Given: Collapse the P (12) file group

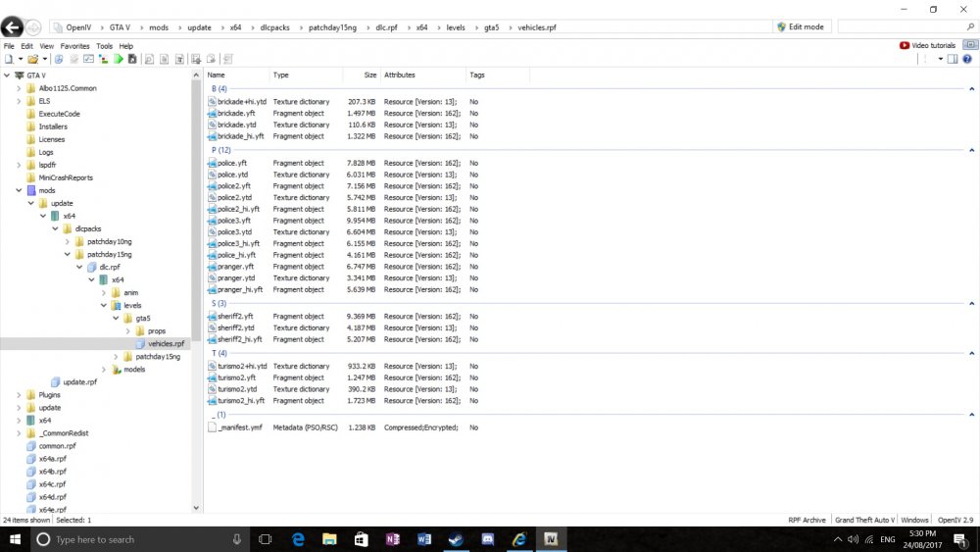Looking at the screenshot, I should (x=971, y=150).
